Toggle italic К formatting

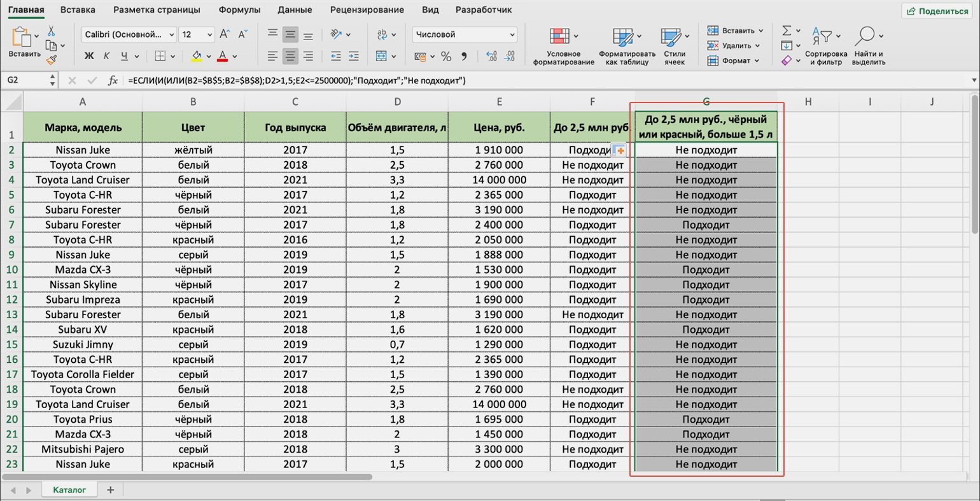[106, 57]
